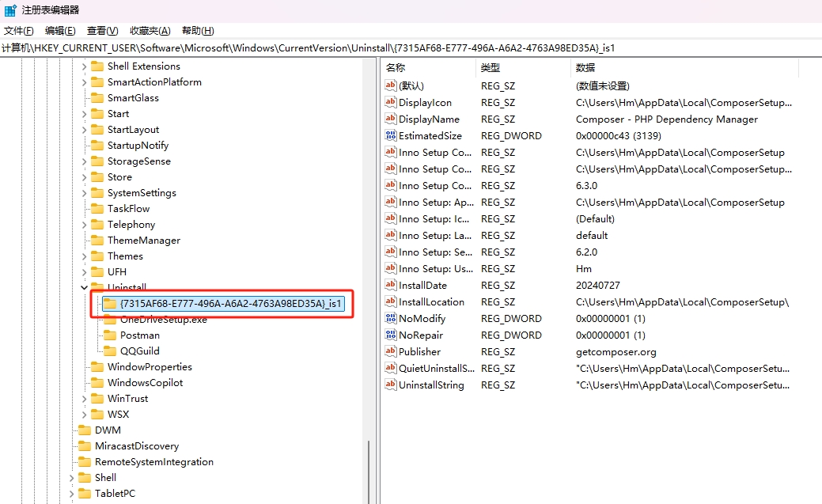822x504 pixels.
Task: Click the InstallLocation value string icon
Action: [x=391, y=301]
